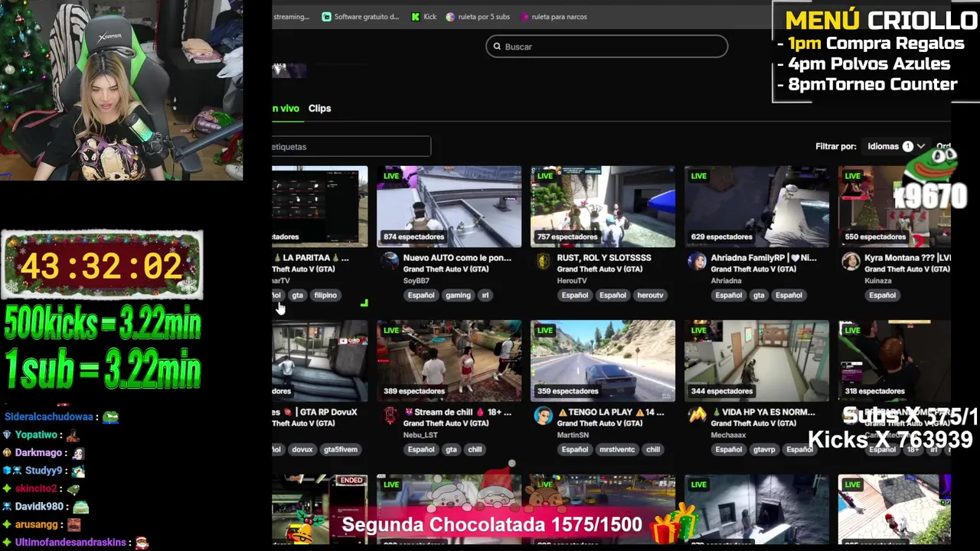The image size is (980, 551).
Task: Switch to the En vivo tab
Action: click(286, 109)
